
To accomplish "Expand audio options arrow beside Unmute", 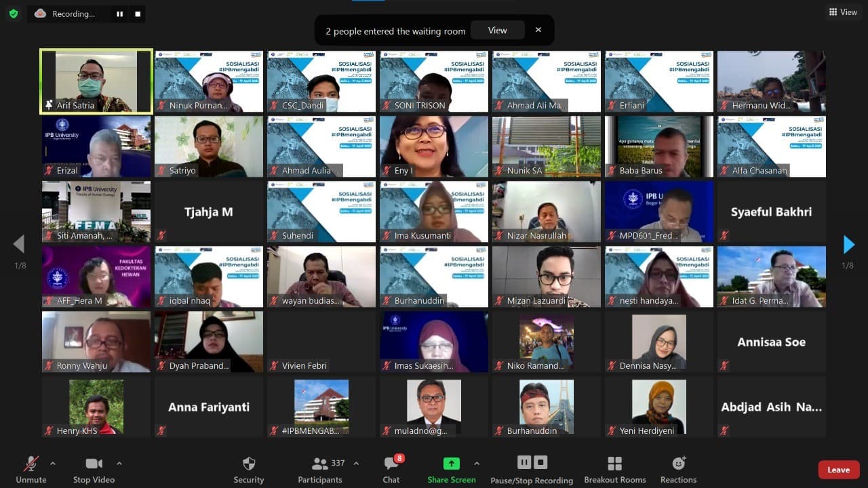I will click(x=53, y=464).
